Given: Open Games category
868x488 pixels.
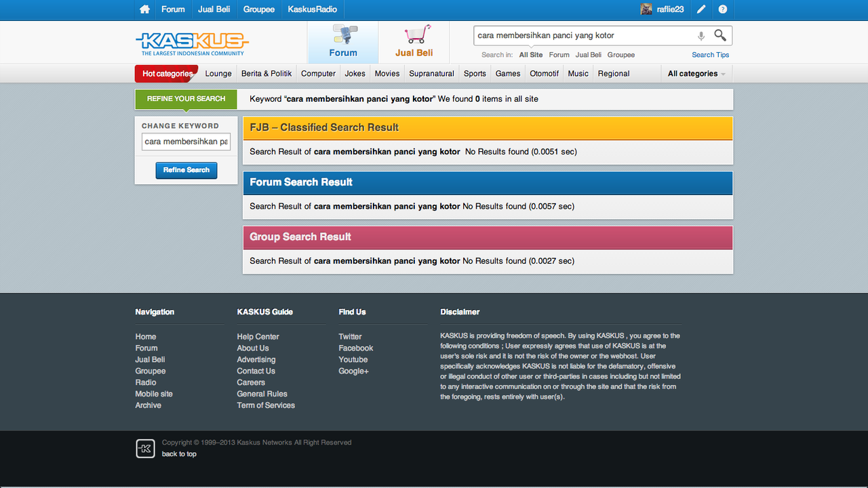Looking at the screenshot, I should (508, 74).
